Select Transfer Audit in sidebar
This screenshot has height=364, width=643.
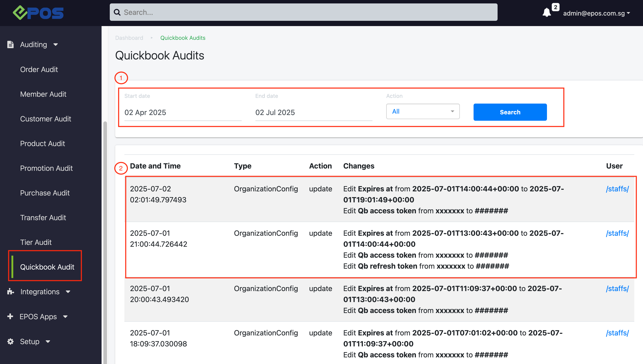43,217
